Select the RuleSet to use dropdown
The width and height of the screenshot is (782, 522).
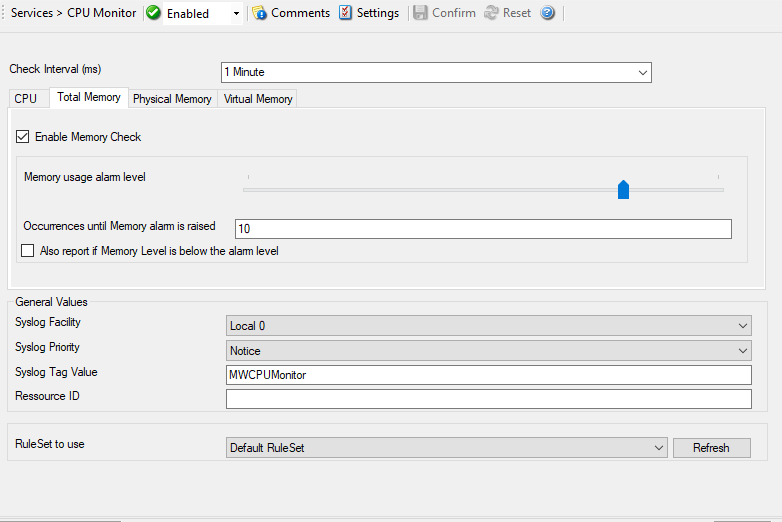coord(658,448)
